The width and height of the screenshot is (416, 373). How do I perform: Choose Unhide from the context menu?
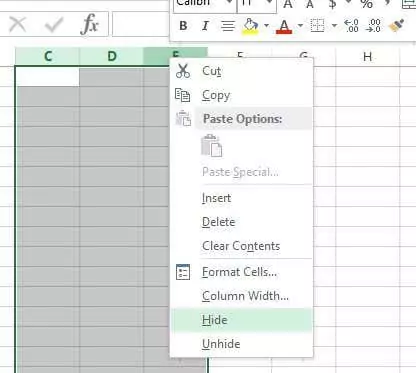pyautogui.click(x=242, y=344)
